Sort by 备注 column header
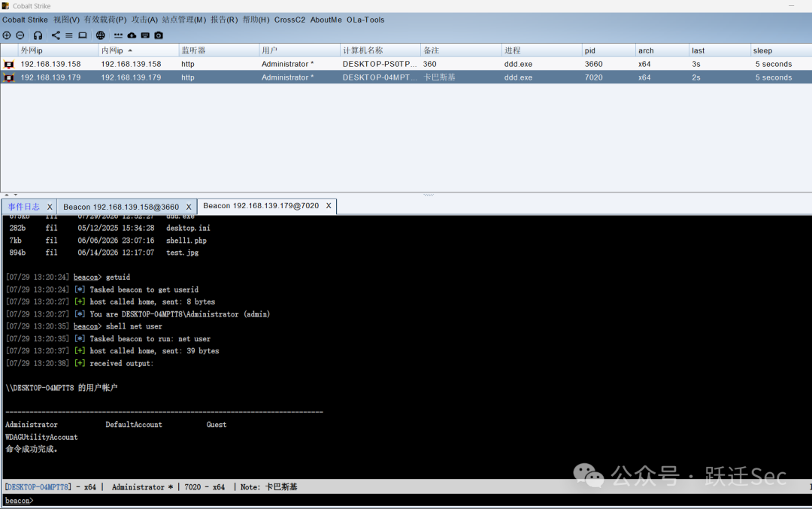Screen dimensions: 812x509 click(x=461, y=50)
